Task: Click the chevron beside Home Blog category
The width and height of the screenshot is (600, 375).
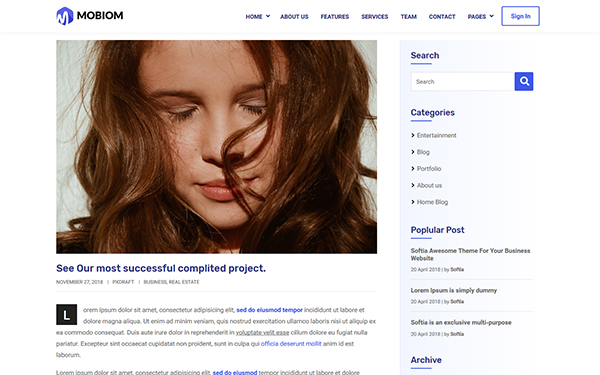Action: tap(413, 202)
